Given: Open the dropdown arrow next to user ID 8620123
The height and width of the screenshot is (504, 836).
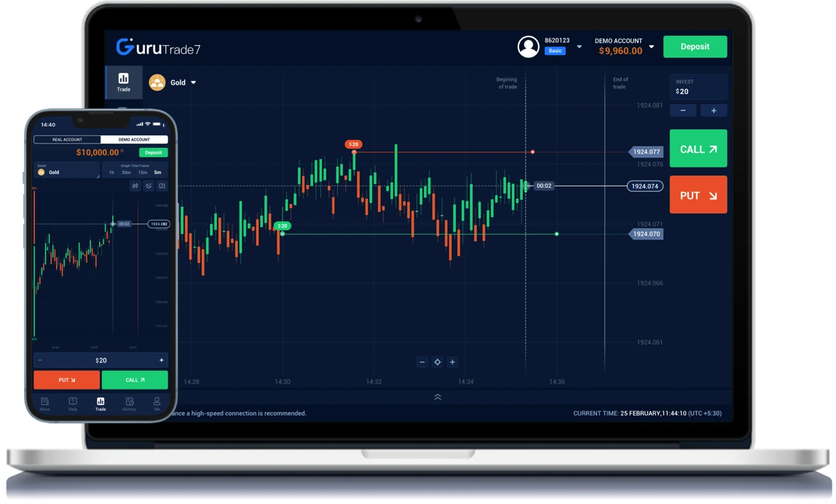Looking at the screenshot, I should (x=580, y=47).
